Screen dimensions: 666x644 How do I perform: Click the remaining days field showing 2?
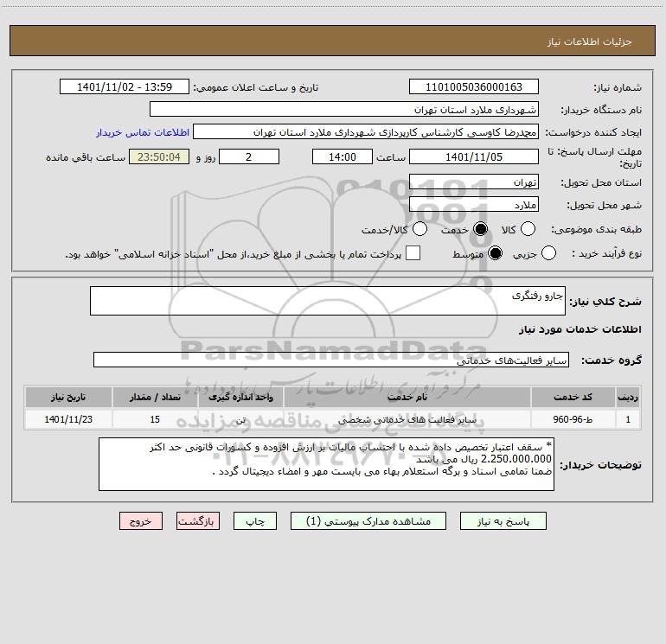click(249, 156)
